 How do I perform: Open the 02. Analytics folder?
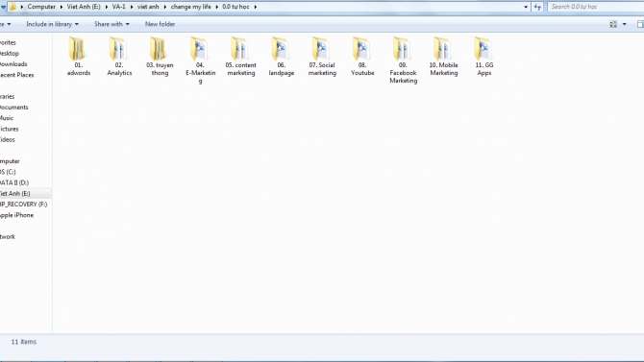coord(119,56)
